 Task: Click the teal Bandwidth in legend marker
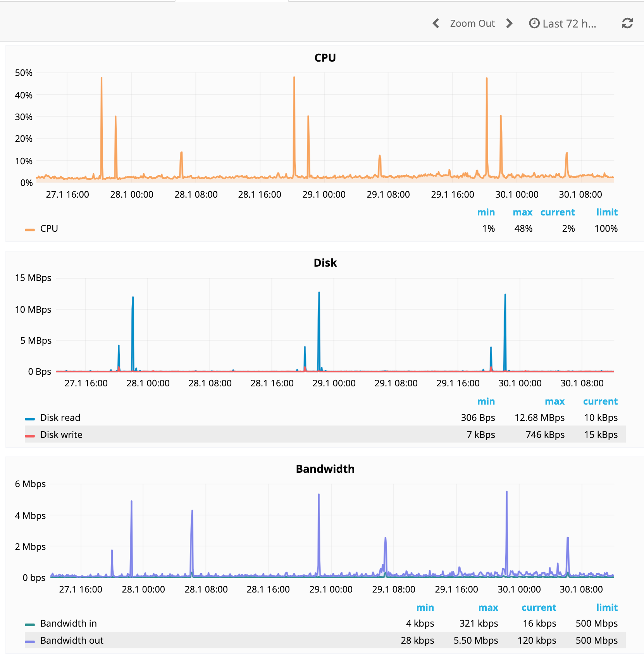pos(30,624)
